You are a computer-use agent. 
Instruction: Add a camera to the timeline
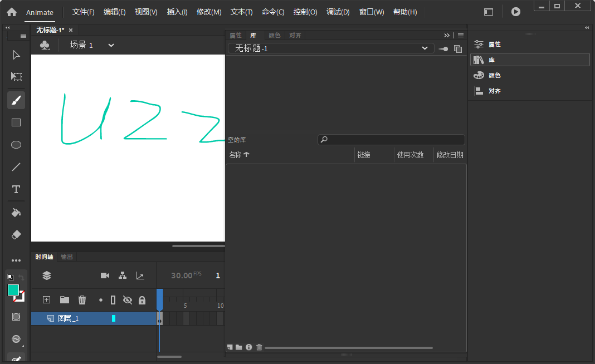pos(104,276)
